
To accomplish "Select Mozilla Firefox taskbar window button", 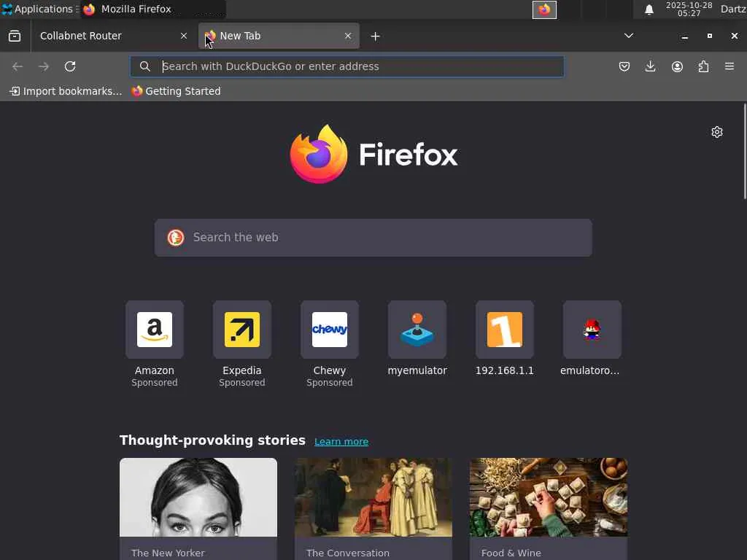I will (x=153, y=9).
